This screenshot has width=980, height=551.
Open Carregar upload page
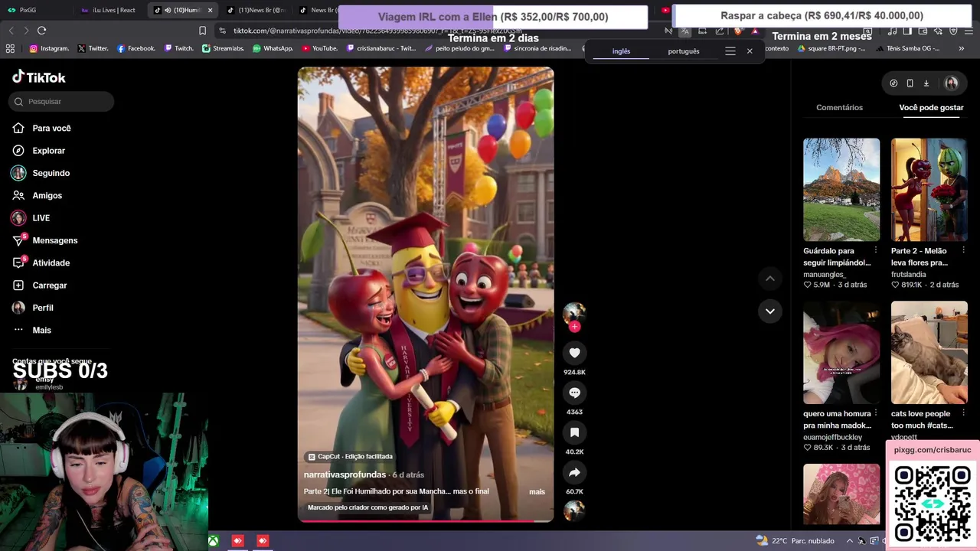50,285
